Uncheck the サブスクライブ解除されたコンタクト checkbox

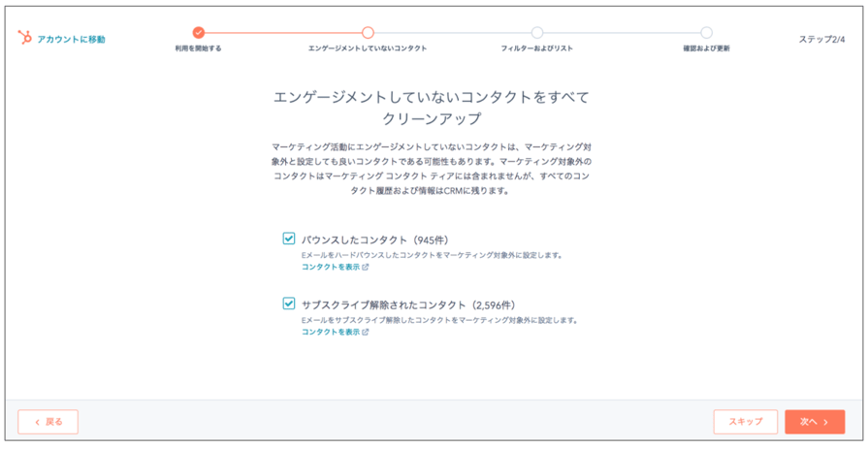coord(288,304)
